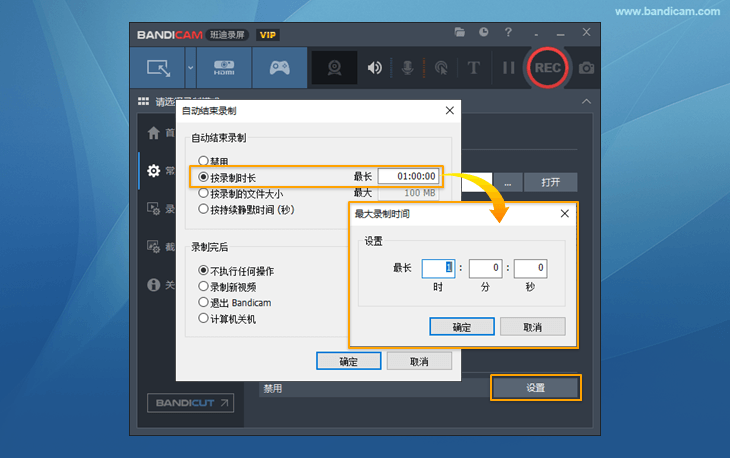Close the 自动结束录制 dialog
Screen dimensions: 730x458
(449, 111)
